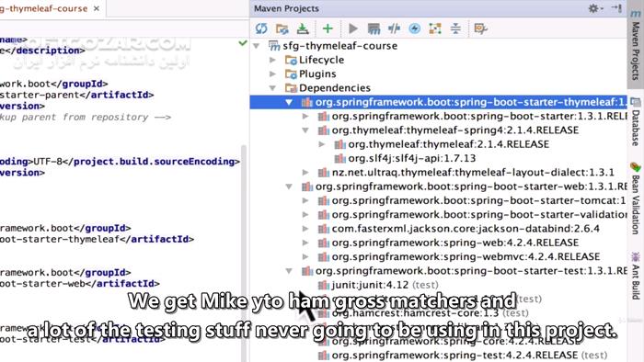Expand jackson-databind:2.6.4 node
644x362 pixels.
click(x=305, y=229)
